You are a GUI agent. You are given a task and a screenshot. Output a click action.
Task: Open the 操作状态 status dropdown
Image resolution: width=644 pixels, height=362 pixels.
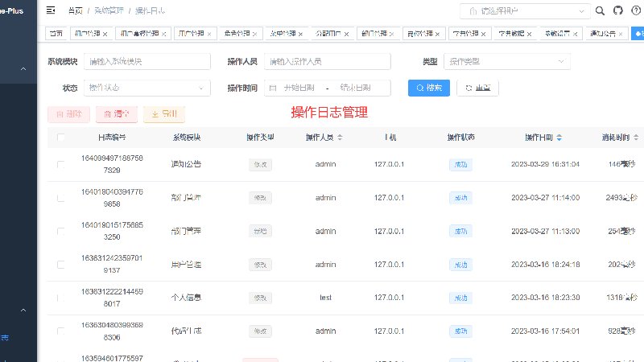tap(147, 88)
